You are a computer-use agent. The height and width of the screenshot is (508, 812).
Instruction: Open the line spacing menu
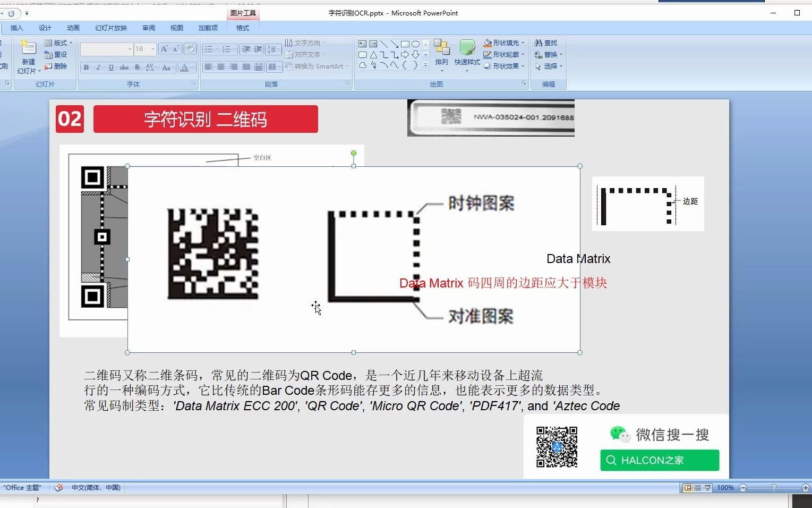pyautogui.click(x=273, y=49)
